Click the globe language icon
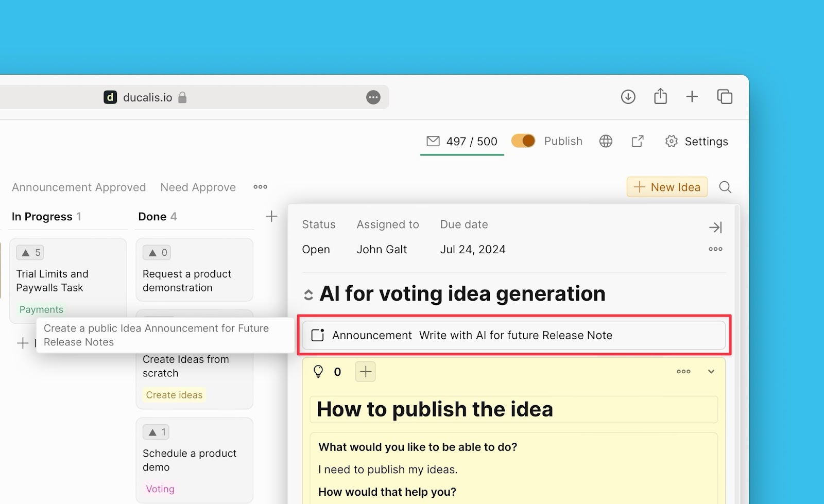The height and width of the screenshot is (504, 824). coord(606,141)
